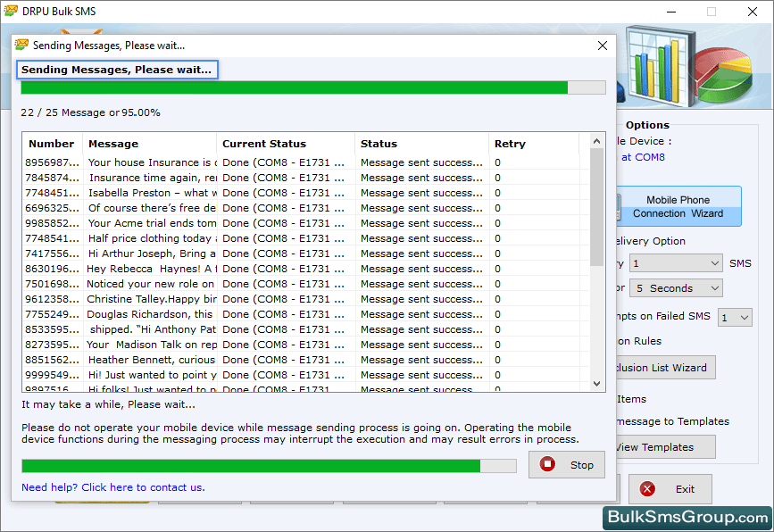The width and height of the screenshot is (774, 532).
Task: Click the Status cell for number 7748451...
Action: tap(421, 193)
